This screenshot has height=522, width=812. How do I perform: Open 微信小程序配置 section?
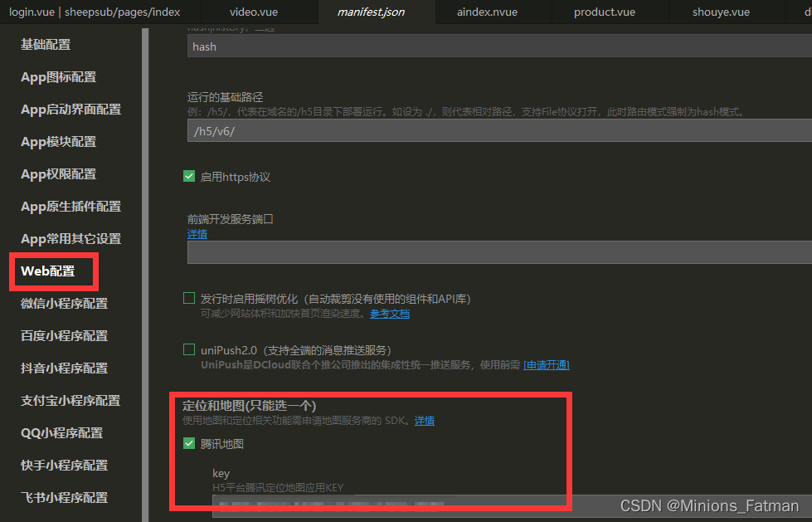tap(64, 303)
